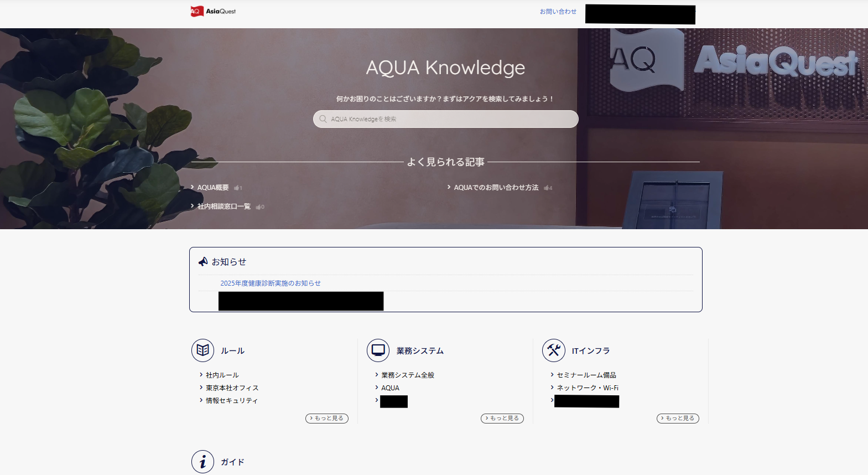868x475 pixels.
Task: Open 2025年度健康診断実施のお知らせ announcement
Action: point(271,283)
